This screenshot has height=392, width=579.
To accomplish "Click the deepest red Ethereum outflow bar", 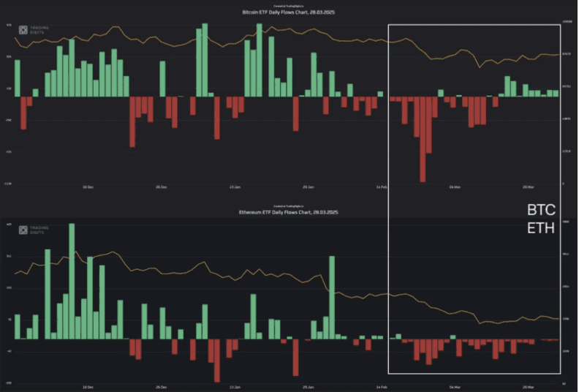I will tap(217, 361).
